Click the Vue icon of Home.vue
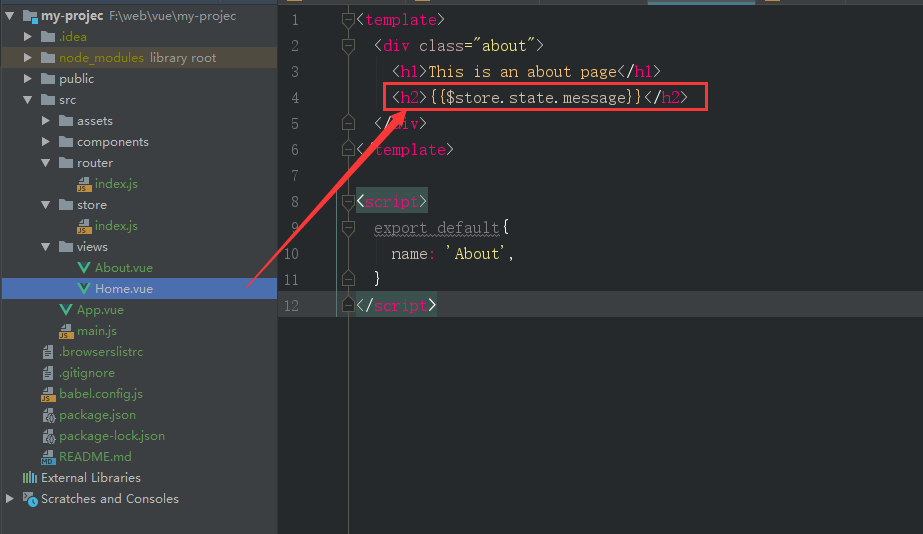The image size is (923, 534). coord(84,288)
